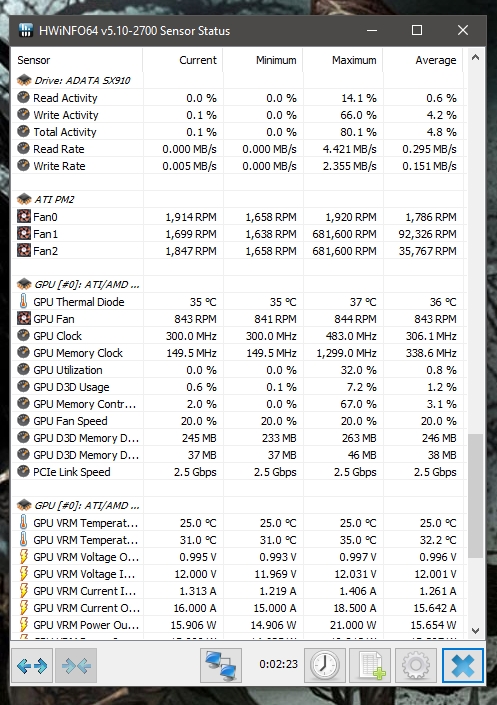
Task: Click the ATI PM2 group header
Action: pyautogui.click(x=45, y=199)
